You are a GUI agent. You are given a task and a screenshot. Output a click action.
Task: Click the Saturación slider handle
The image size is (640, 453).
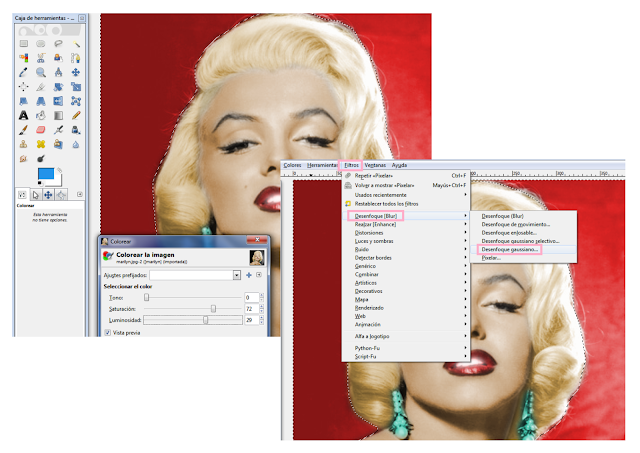[x=213, y=309]
